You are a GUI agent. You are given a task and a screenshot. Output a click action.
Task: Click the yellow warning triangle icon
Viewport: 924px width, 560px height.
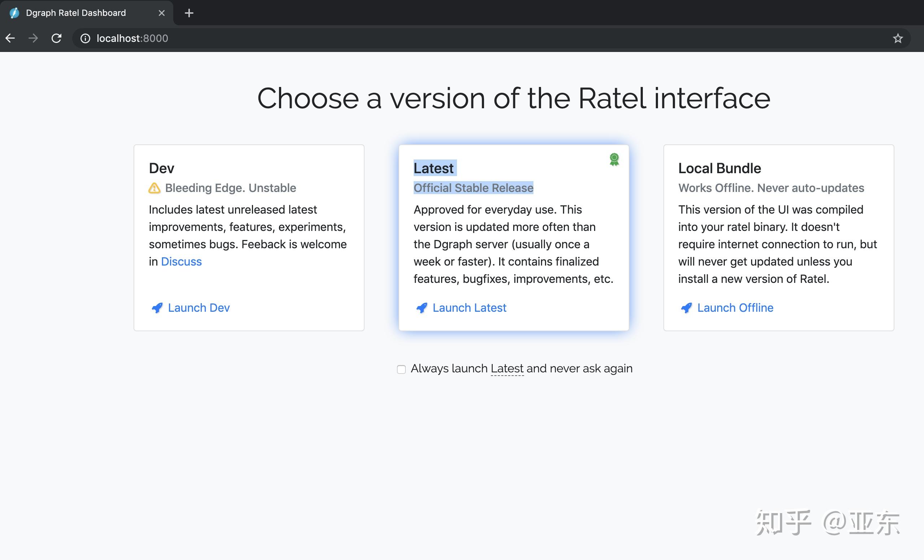click(x=154, y=188)
